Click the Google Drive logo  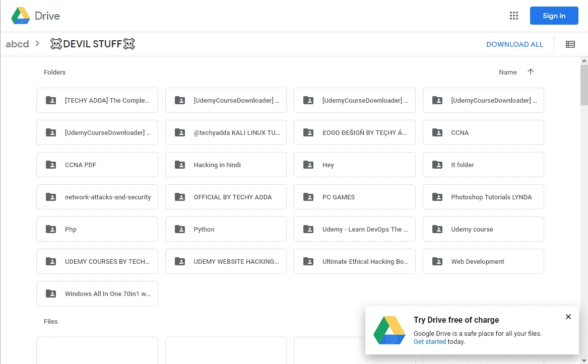tap(20, 16)
